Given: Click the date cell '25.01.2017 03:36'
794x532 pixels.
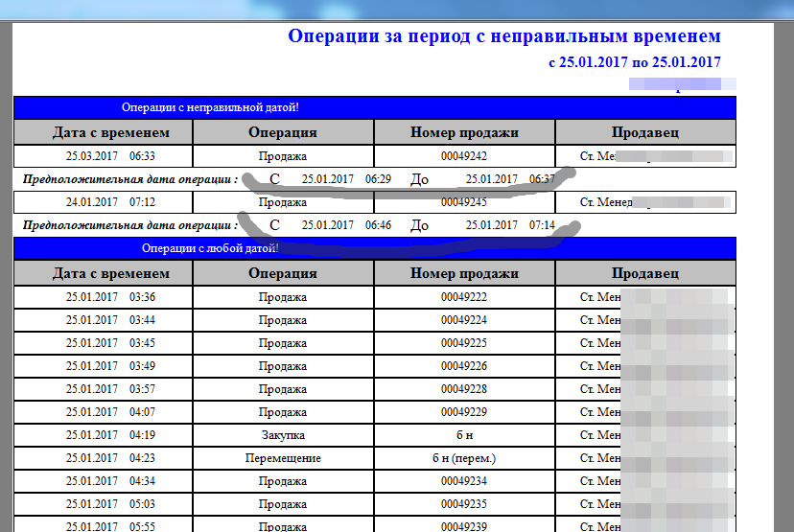Looking at the screenshot, I should pos(104,297).
